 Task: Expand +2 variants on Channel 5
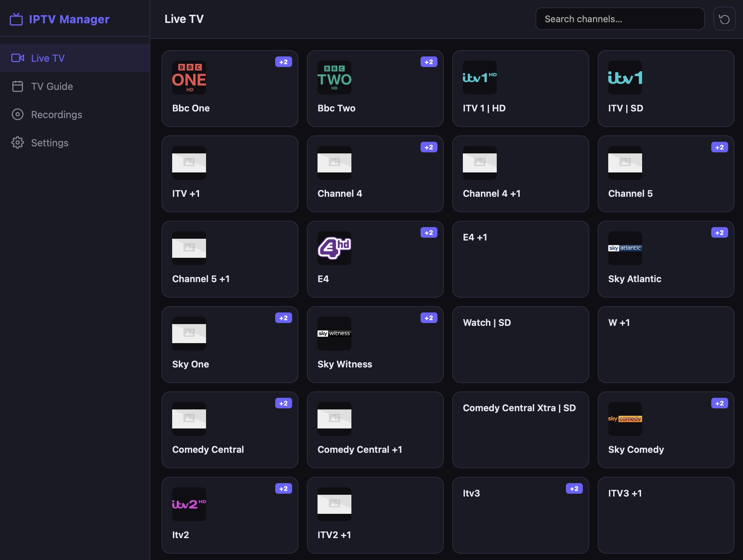pyautogui.click(x=720, y=147)
